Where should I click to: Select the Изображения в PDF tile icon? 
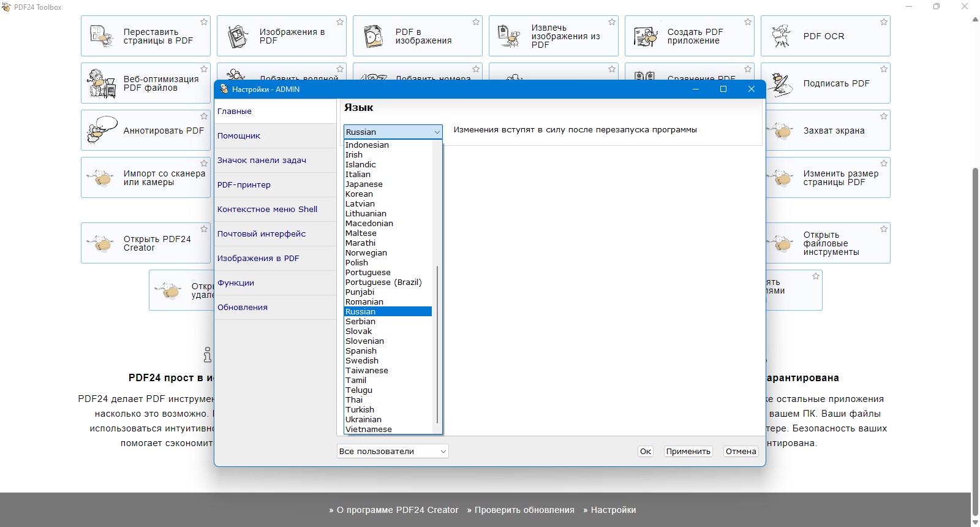pyautogui.click(x=238, y=36)
